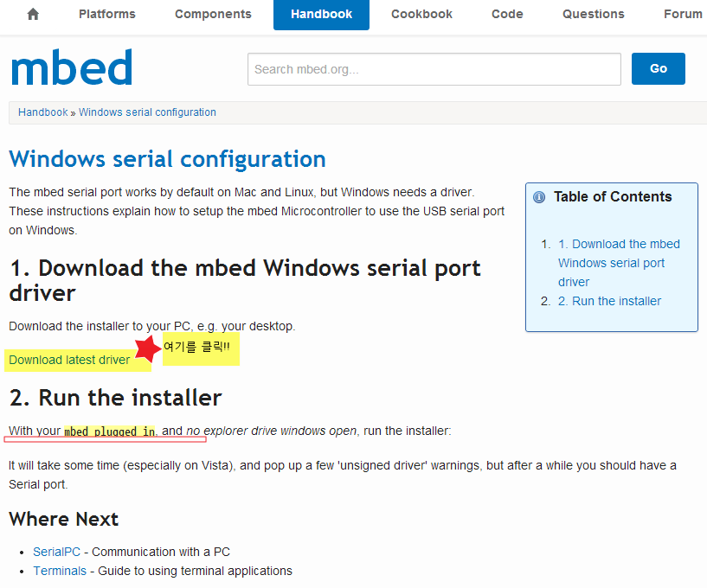
Task: Click the heading 1. Download the mbed Windows serial port driver
Action: (245, 280)
